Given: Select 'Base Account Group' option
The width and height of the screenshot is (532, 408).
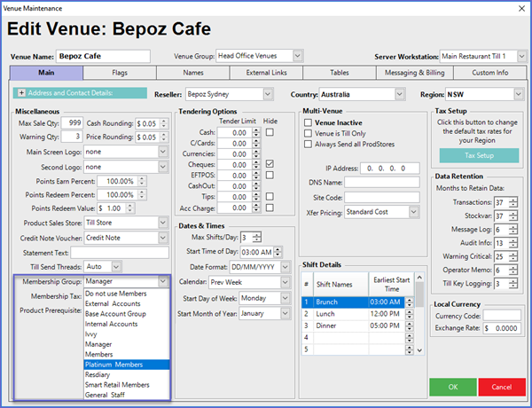Looking at the screenshot, I should (x=127, y=314).
